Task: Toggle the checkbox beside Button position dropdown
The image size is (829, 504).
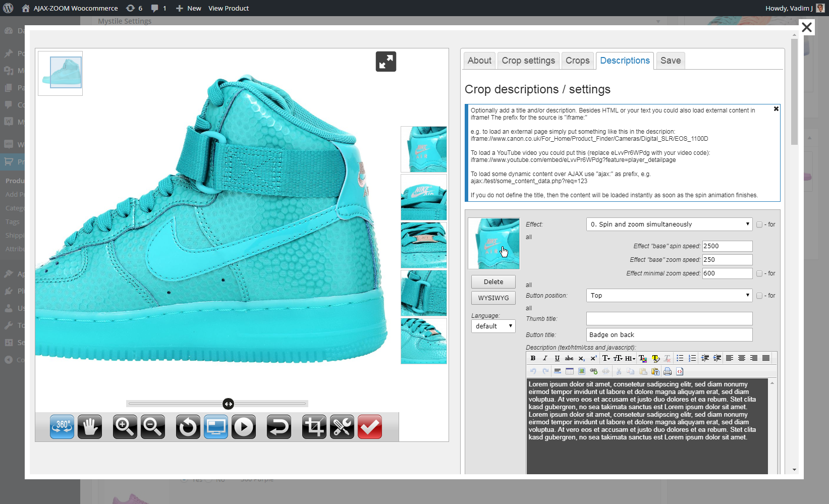Action: (759, 296)
